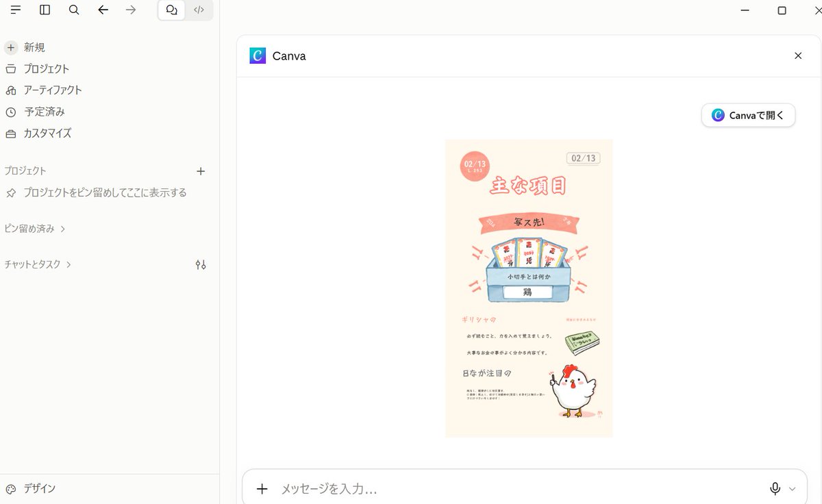This screenshot has width=822, height=504.
Task: Click the briefcase icon for カスタマイズ
Action: (11, 134)
